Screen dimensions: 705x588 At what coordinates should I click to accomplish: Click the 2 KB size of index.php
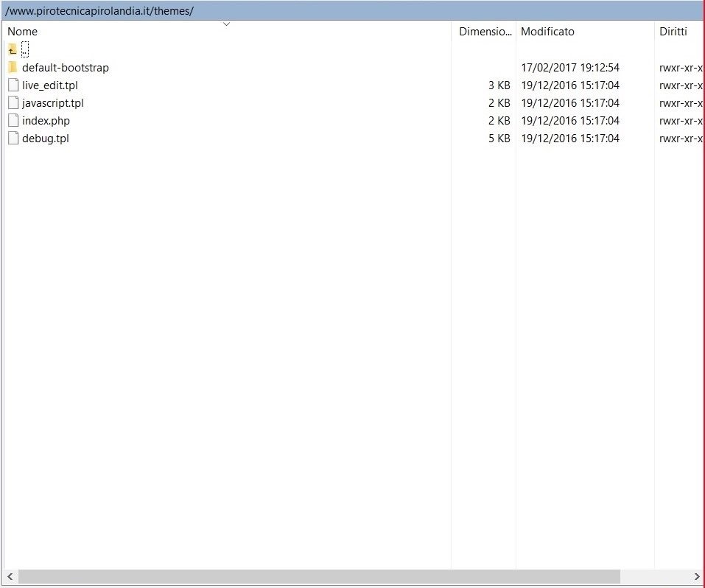tap(499, 121)
